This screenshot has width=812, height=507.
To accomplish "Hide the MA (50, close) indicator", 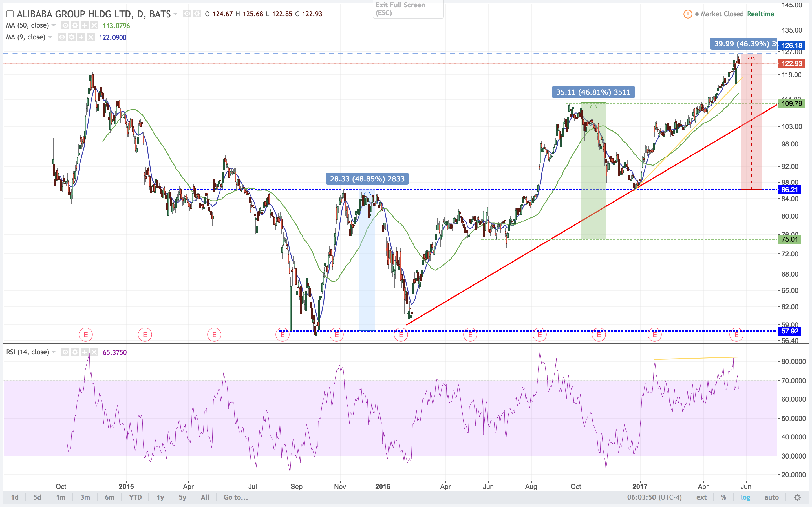I will 66,25.
